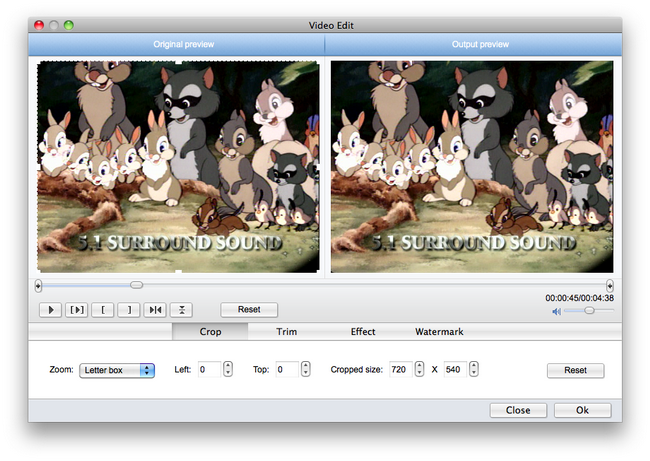Click the cropped height field 540
Screen dimensions: 650x461
coord(455,369)
